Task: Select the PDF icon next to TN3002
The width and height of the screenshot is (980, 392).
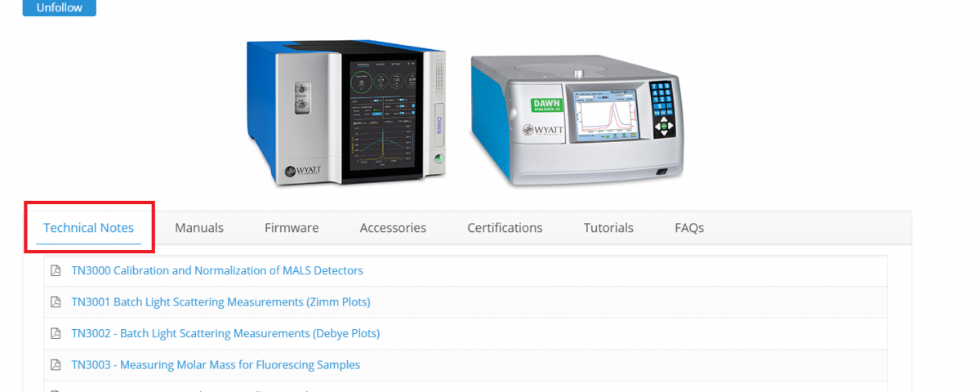Action: click(56, 333)
